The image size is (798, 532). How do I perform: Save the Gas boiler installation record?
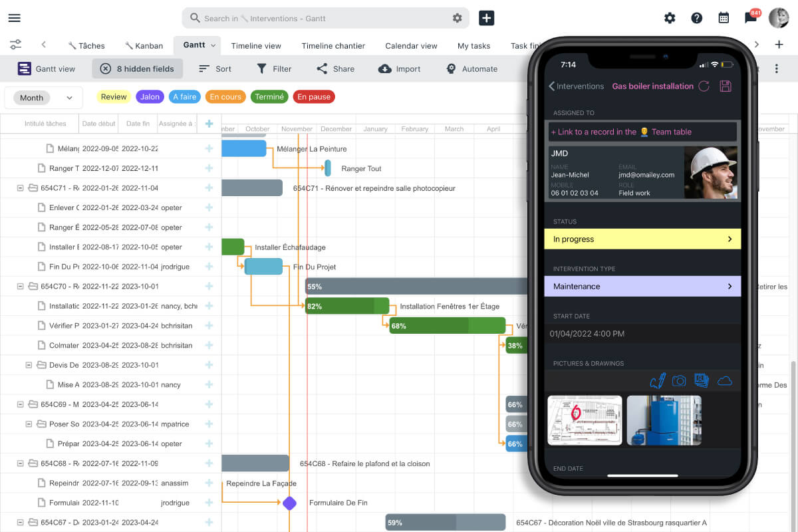tap(726, 86)
